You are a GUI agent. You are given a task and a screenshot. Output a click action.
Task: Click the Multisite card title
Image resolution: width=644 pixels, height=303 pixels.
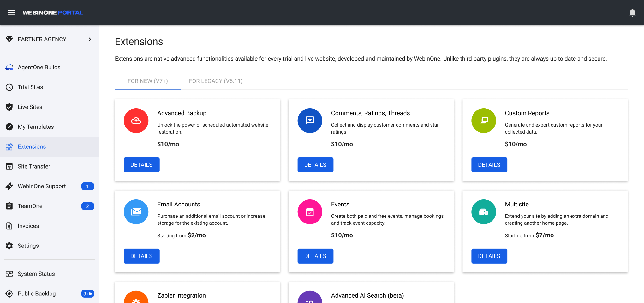click(517, 204)
